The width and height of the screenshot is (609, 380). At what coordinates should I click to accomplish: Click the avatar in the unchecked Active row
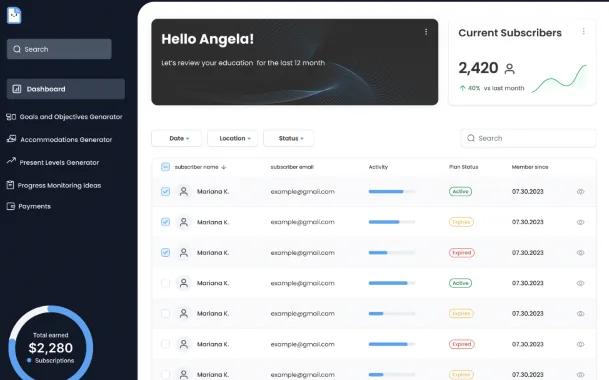pos(184,283)
